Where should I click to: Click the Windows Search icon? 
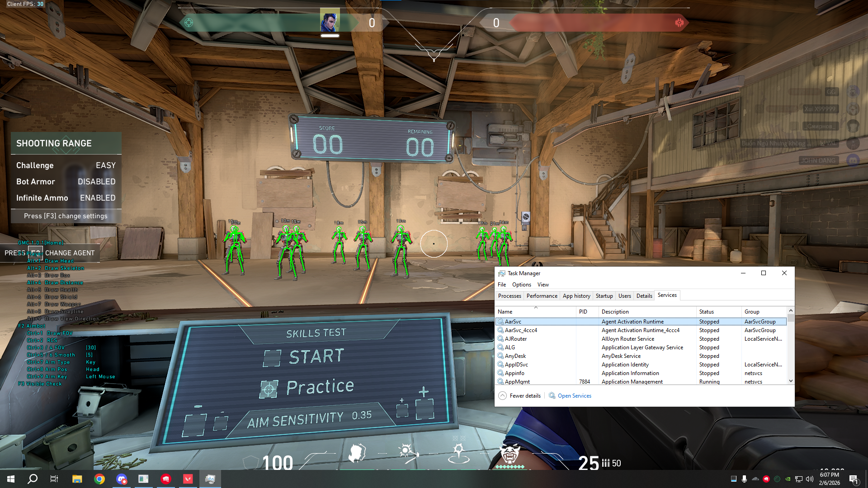pos(32,479)
